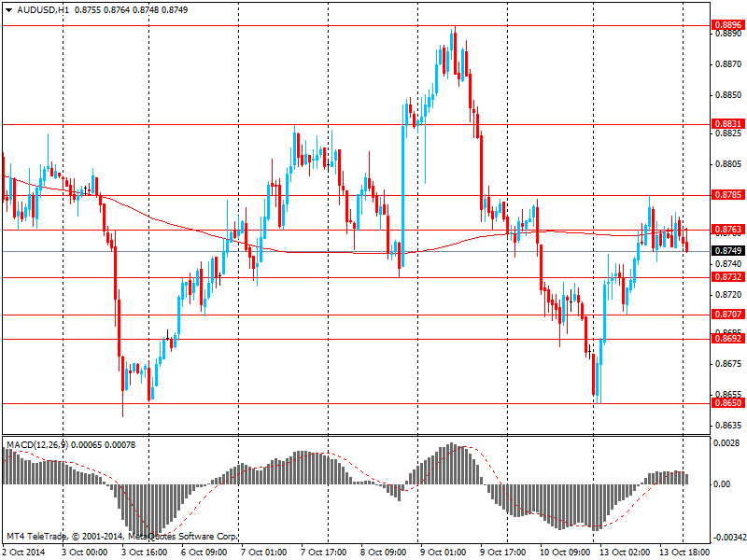Select the -0.00342 MACD scale value
The width and height of the screenshot is (747, 560).
(x=727, y=539)
